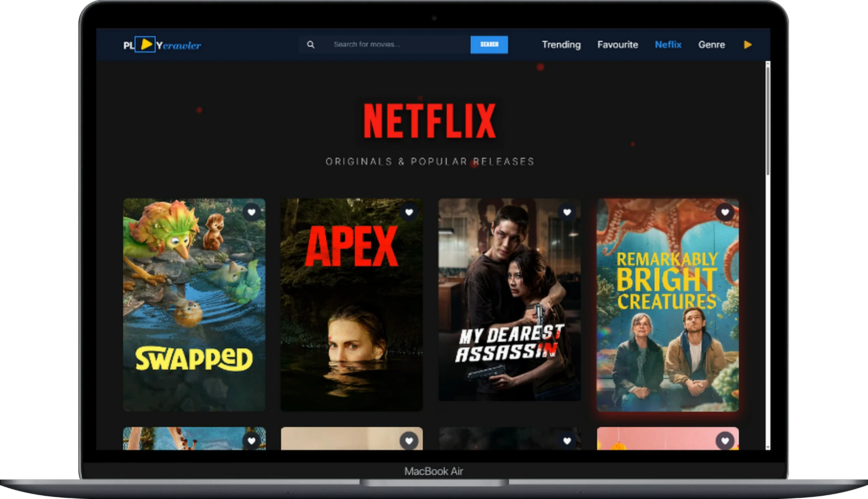Viewport: 868px width, 499px height.
Task: Open the Genre menu
Action: (711, 45)
